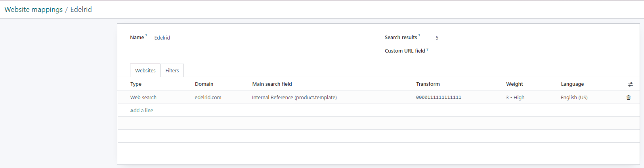Click the empty Custom URL field input
The width and height of the screenshot is (644, 168).
[x=531, y=51]
